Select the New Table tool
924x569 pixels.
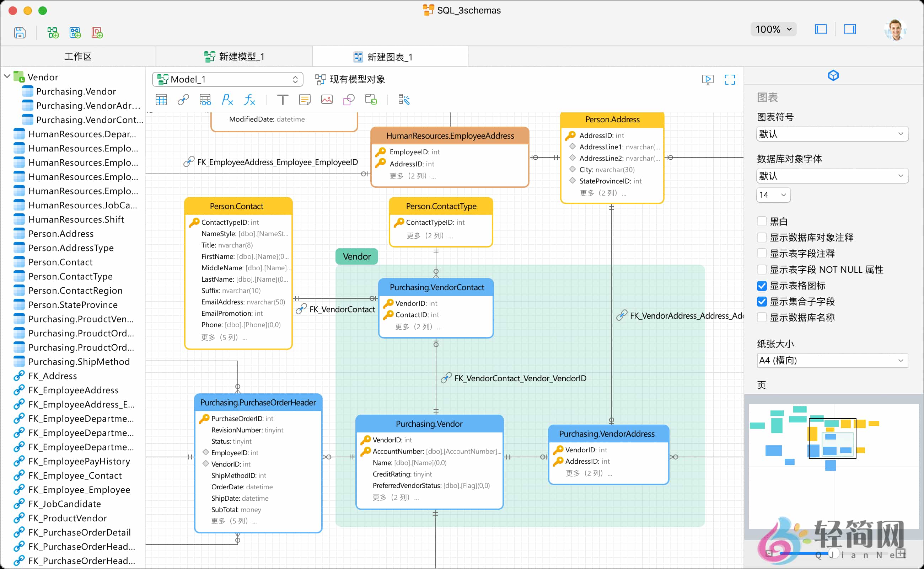pyautogui.click(x=161, y=99)
